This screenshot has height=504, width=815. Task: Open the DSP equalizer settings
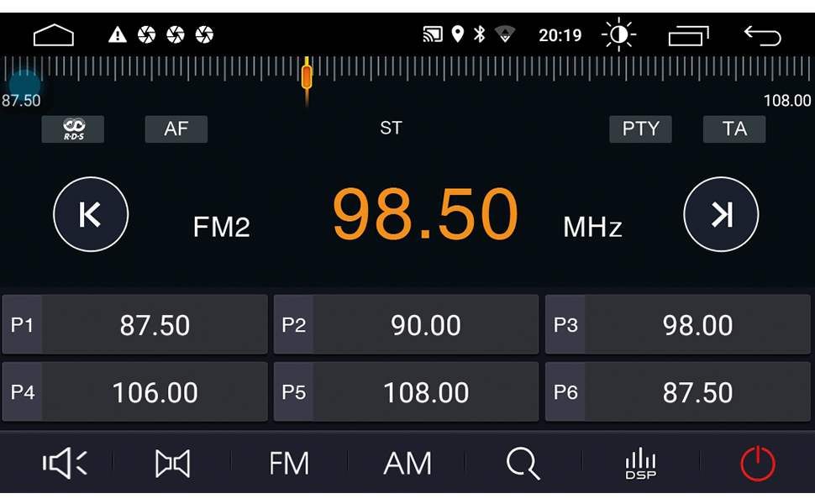640,464
